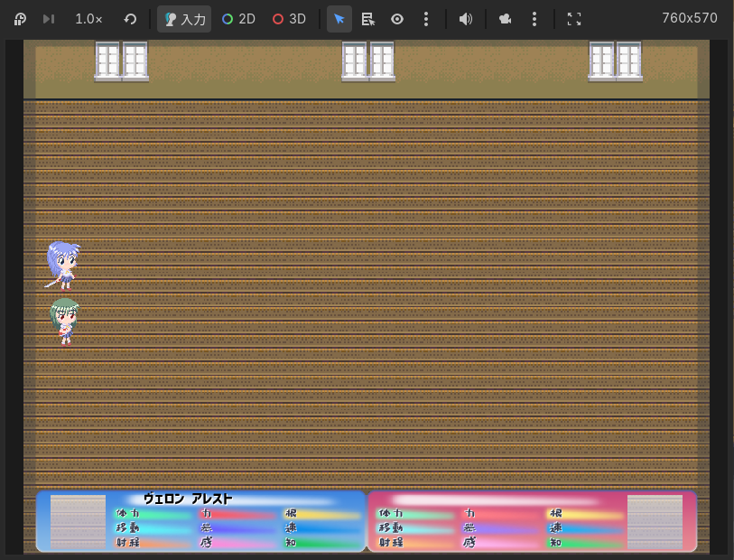Click the ヴェロン アレスト name label

[188, 499]
